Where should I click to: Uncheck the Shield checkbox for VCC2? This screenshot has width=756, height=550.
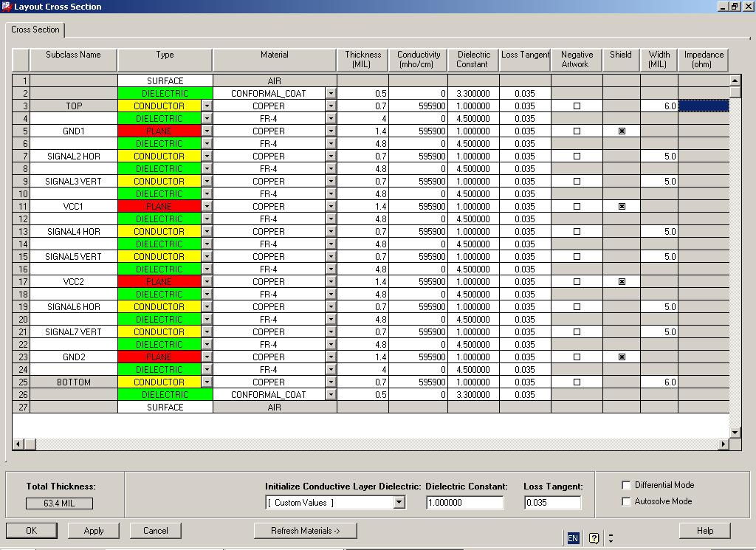(x=622, y=281)
